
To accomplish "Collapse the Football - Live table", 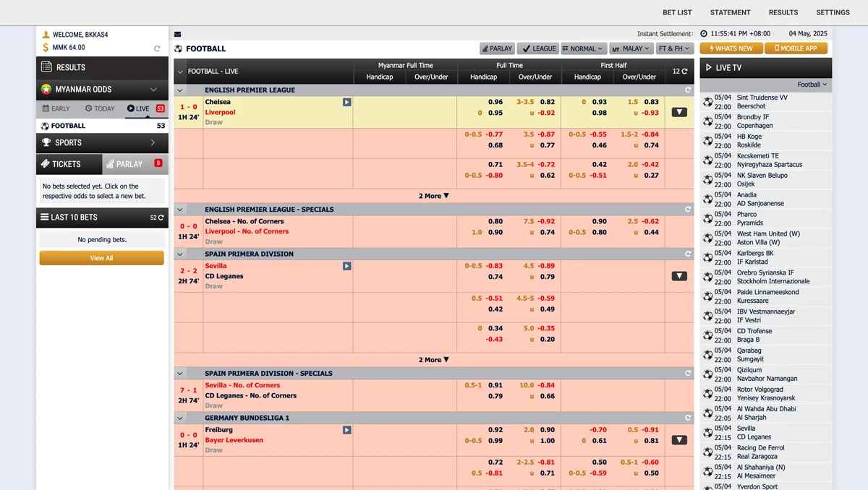I will pos(181,72).
